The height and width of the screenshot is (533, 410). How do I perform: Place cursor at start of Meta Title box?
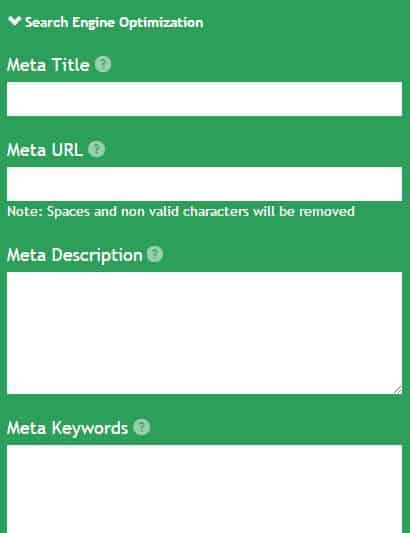12,99
